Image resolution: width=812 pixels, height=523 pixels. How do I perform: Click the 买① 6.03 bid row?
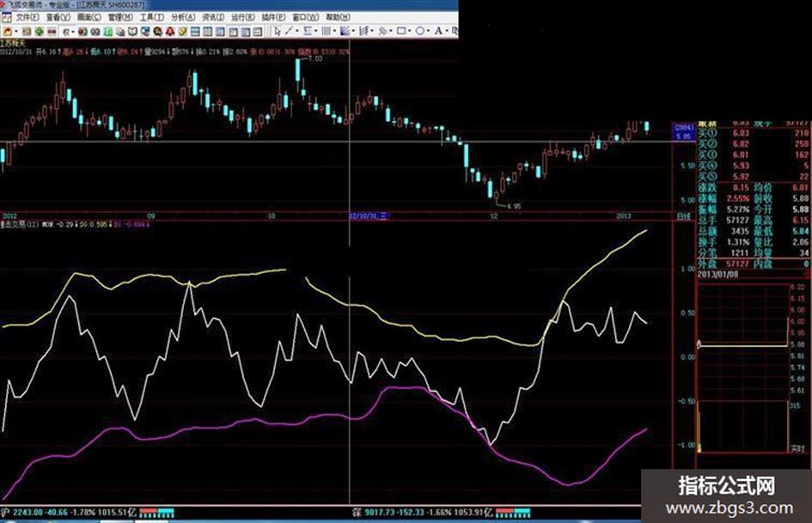754,133
